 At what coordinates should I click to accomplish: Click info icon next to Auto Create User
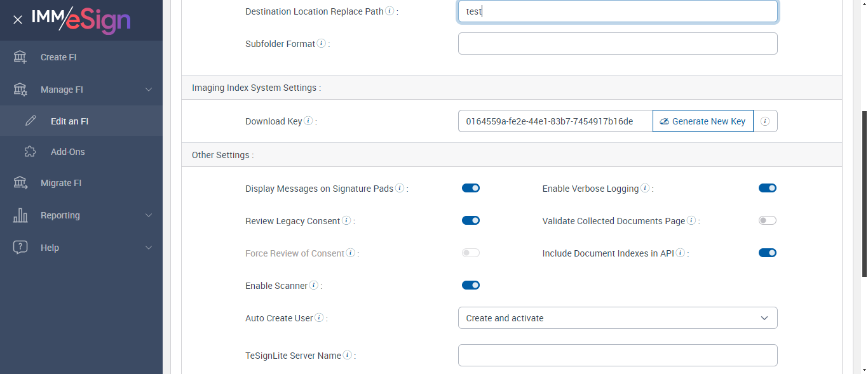319,317
